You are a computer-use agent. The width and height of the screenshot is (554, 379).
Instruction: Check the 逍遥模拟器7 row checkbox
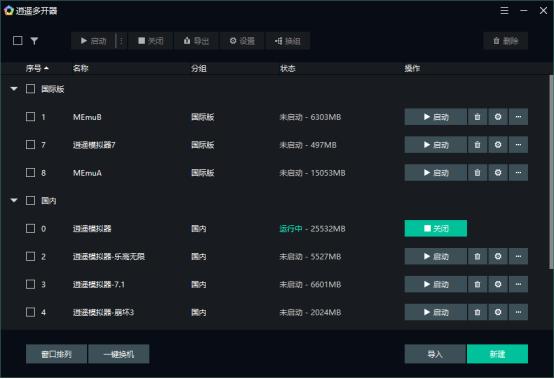pos(30,144)
